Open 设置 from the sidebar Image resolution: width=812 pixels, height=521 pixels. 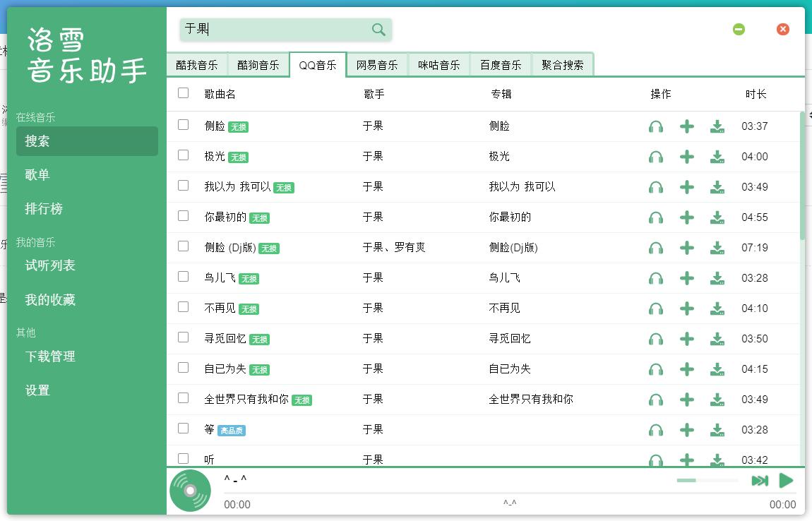(x=35, y=390)
